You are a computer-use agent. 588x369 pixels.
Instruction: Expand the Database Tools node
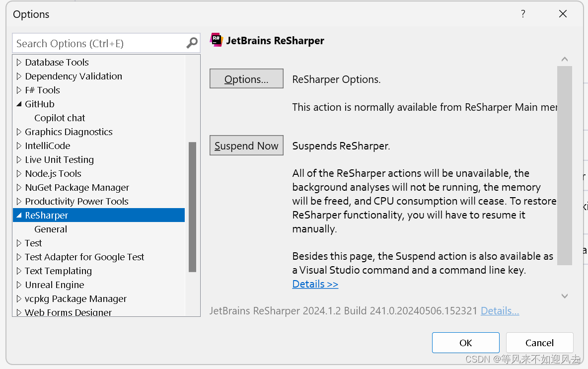click(x=19, y=62)
